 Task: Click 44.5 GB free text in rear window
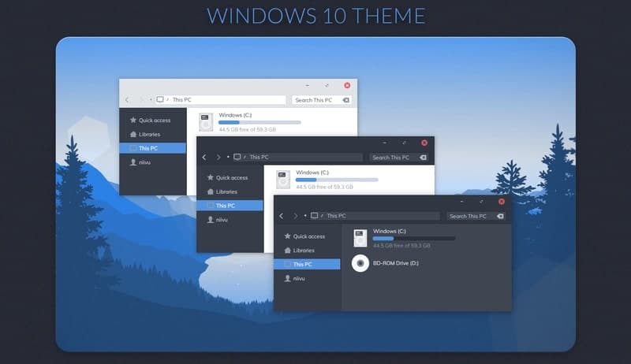coord(248,129)
